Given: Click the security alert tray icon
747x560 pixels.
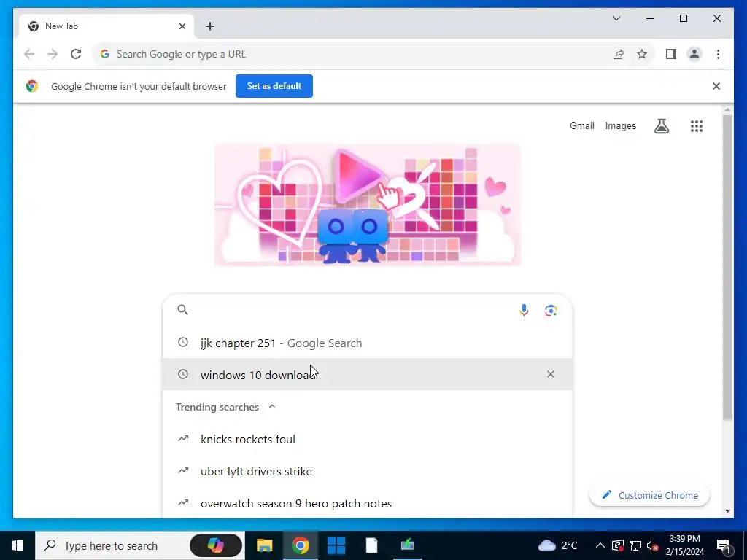Looking at the screenshot, I should [x=617, y=545].
